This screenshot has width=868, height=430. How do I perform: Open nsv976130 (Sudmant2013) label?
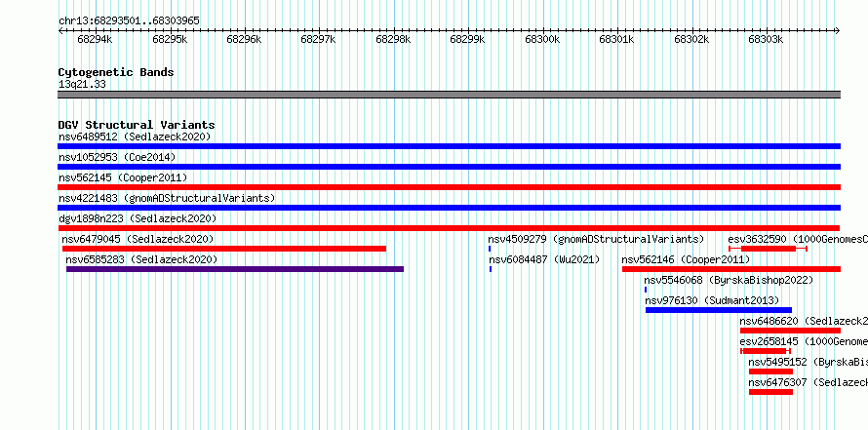click(x=713, y=300)
